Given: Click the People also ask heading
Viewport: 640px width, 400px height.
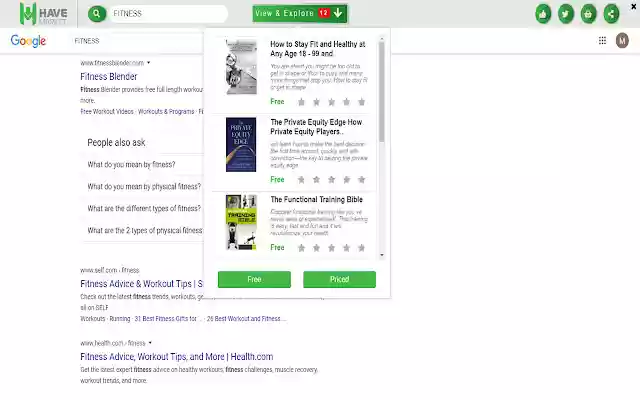Looking at the screenshot, I should [116, 142].
